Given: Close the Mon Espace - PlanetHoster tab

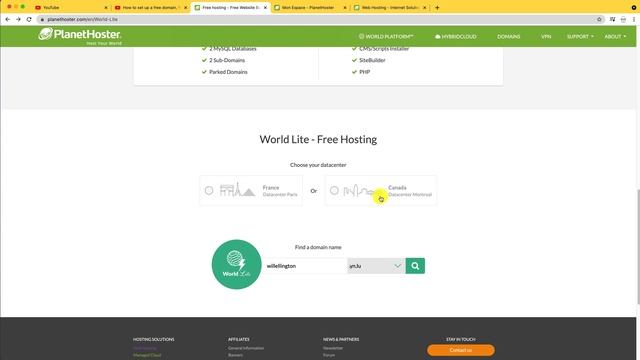Looking at the screenshot, I should [x=345, y=7].
